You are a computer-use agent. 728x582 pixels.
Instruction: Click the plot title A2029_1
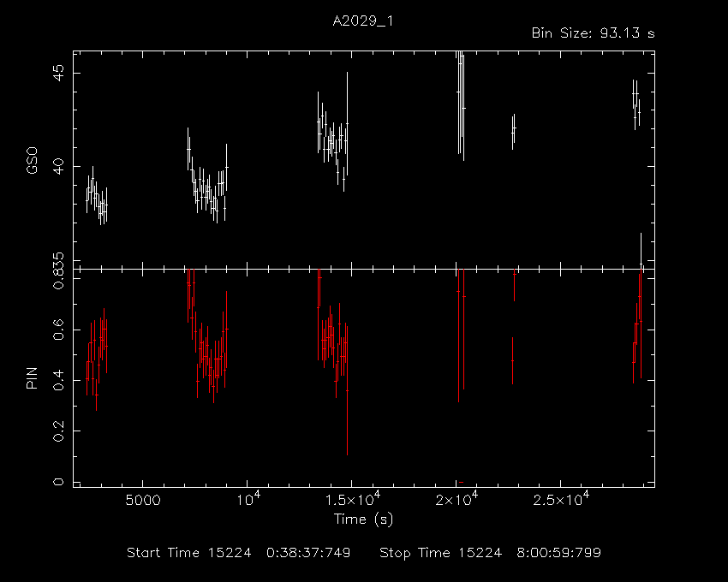click(x=363, y=21)
